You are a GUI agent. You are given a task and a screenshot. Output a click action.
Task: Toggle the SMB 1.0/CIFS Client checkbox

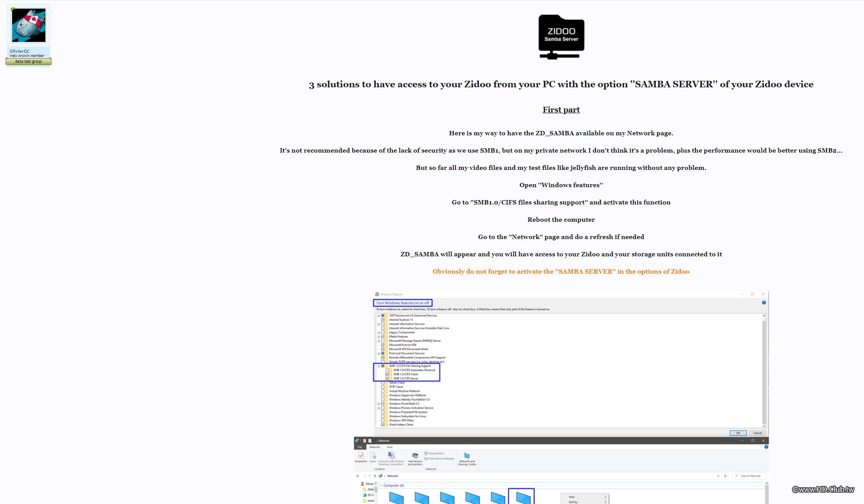click(387, 374)
